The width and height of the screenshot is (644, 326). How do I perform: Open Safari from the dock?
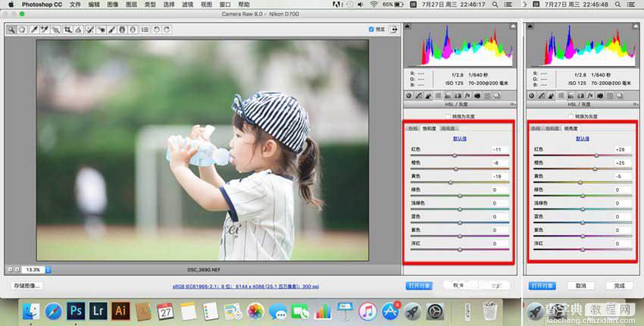pyautogui.click(x=53, y=311)
